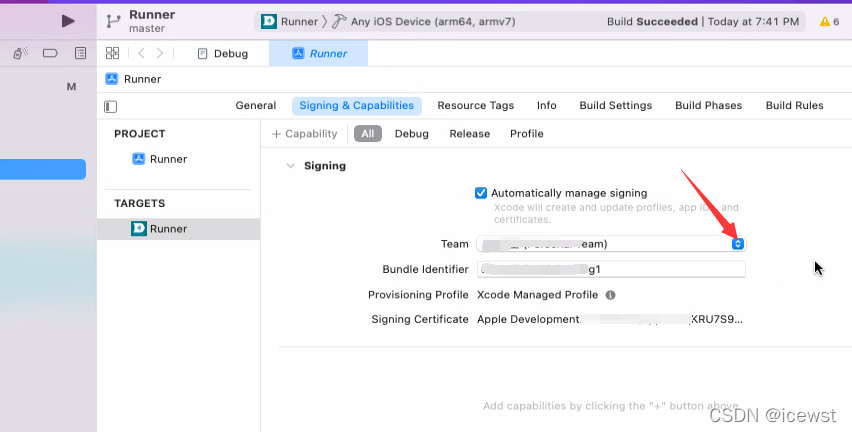Click the report navigator icon
Viewport: 852px width, 432px height.
(80, 53)
